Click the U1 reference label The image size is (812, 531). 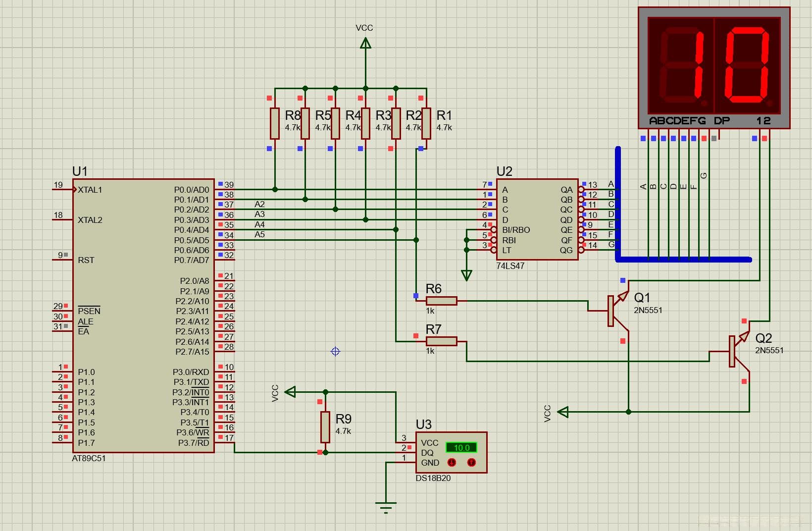80,171
